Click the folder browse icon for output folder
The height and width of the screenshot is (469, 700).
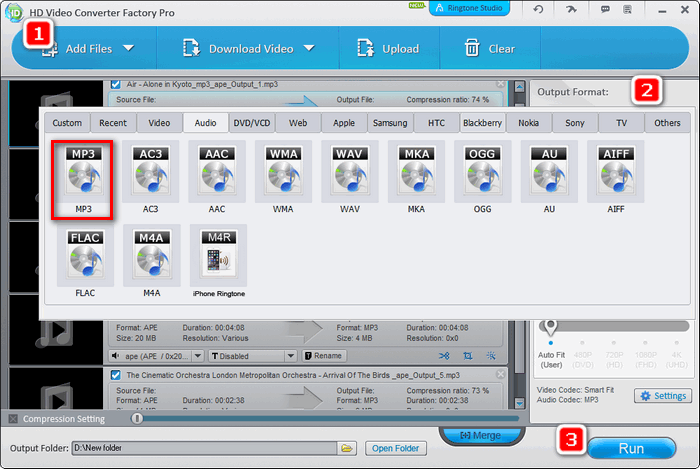[347, 448]
